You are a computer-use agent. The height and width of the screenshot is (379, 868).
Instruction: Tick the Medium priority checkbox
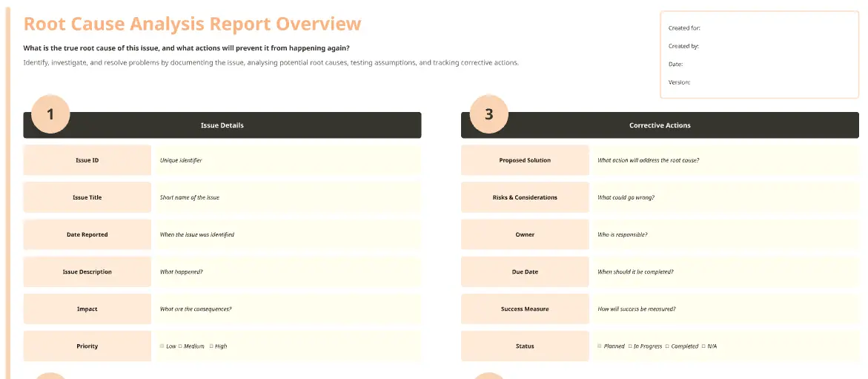(180, 346)
